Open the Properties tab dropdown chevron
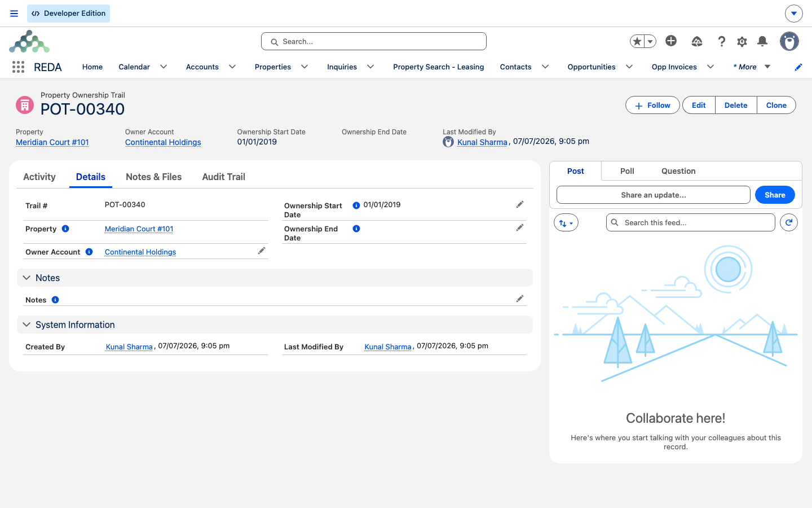The image size is (812, 508). point(304,67)
